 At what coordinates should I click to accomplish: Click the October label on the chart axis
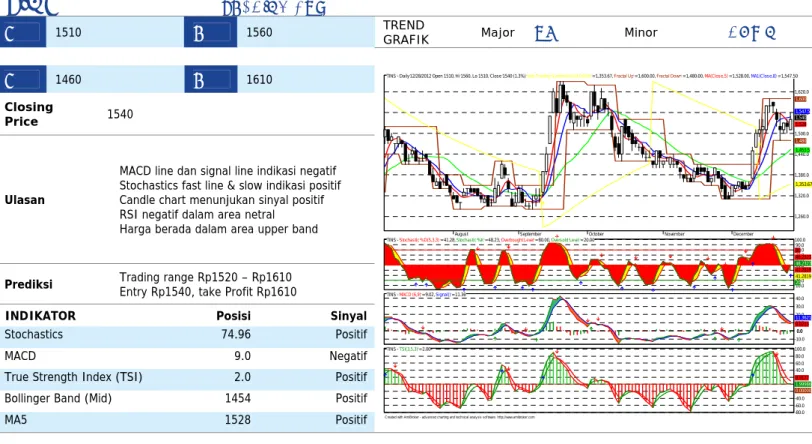[x=596, y=234]
